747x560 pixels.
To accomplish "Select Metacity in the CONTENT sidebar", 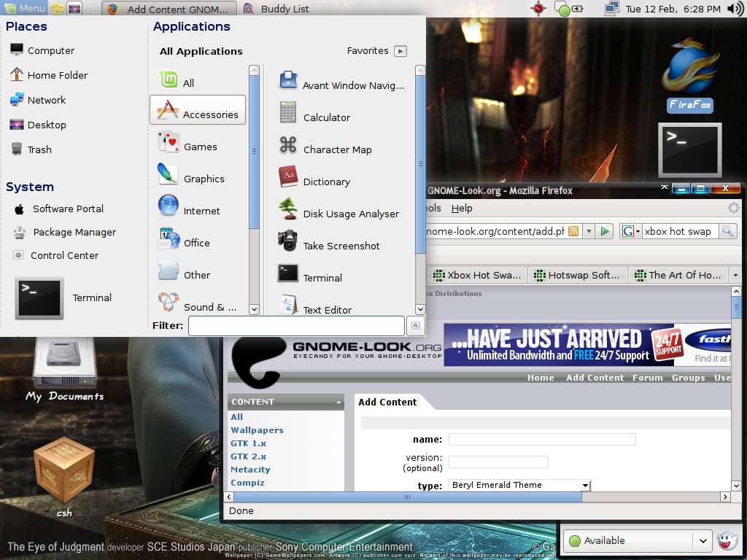I will point(251,470).
